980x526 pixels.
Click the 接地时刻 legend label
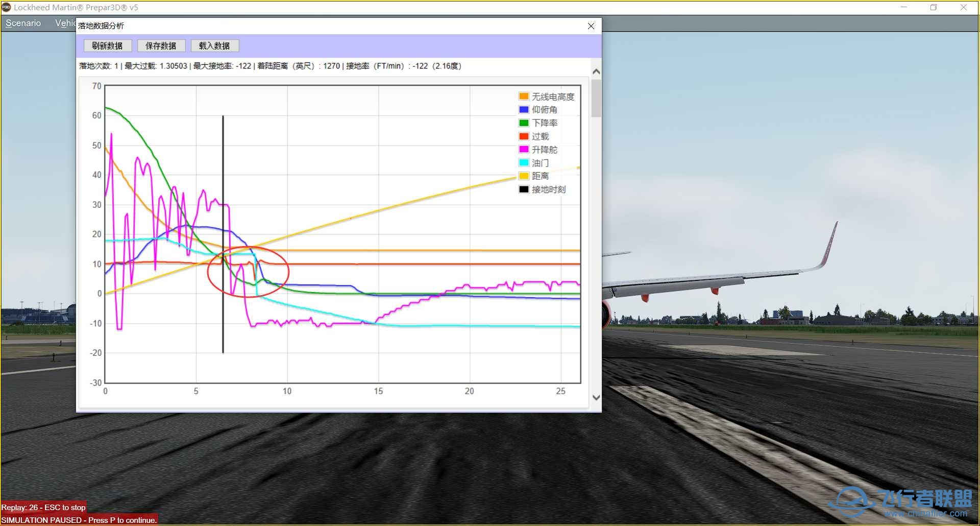[549, 189]
